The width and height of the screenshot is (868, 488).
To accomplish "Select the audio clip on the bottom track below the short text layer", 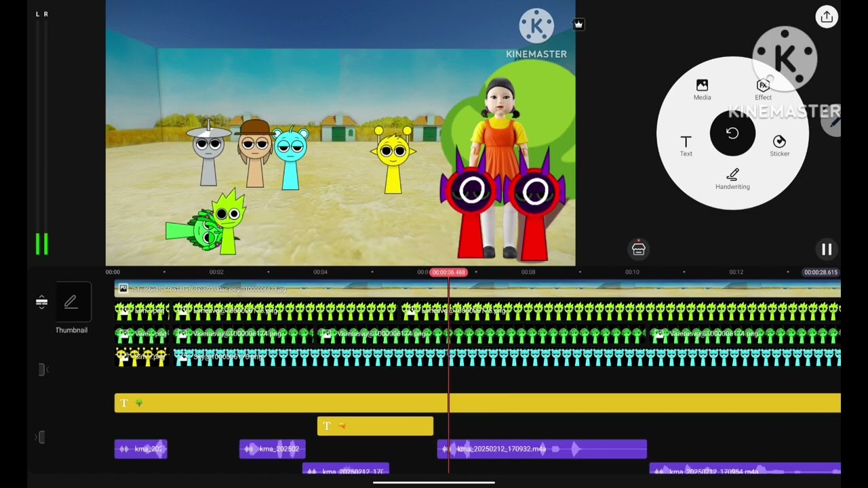I will pos(346,469).
